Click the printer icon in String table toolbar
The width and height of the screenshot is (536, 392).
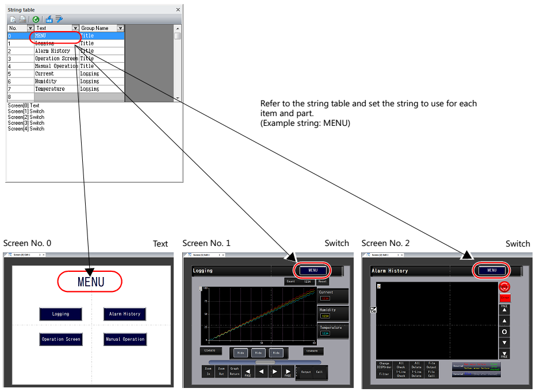pyautogui.click(x=22, y=20)
